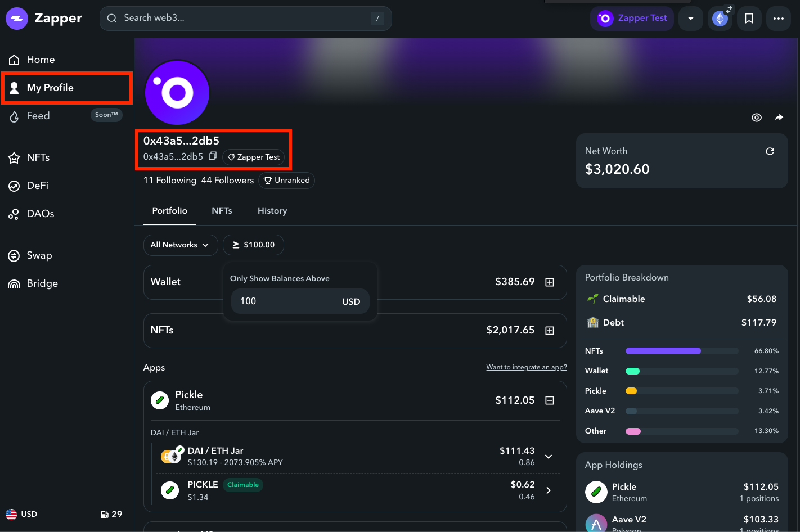Click the bookmark icon in header
Screen dimensions: 800x532
pyautogui.click(x=749, y=19)
